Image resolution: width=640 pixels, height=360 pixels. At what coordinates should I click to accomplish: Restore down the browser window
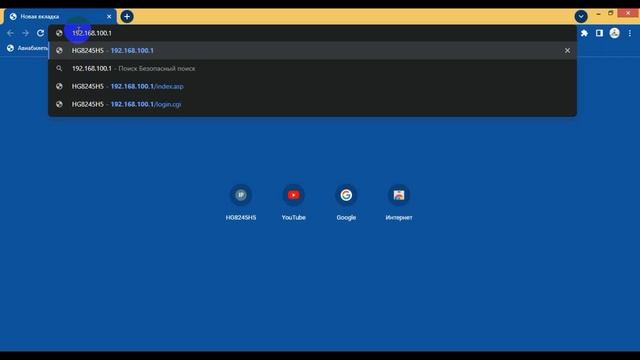[611, 13]
